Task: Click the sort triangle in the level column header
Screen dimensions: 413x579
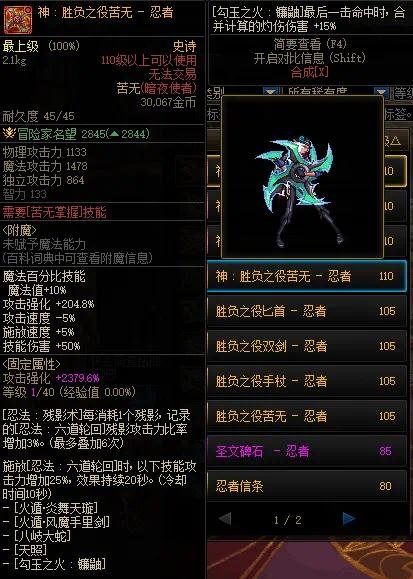Action: [x=395, y=141]
